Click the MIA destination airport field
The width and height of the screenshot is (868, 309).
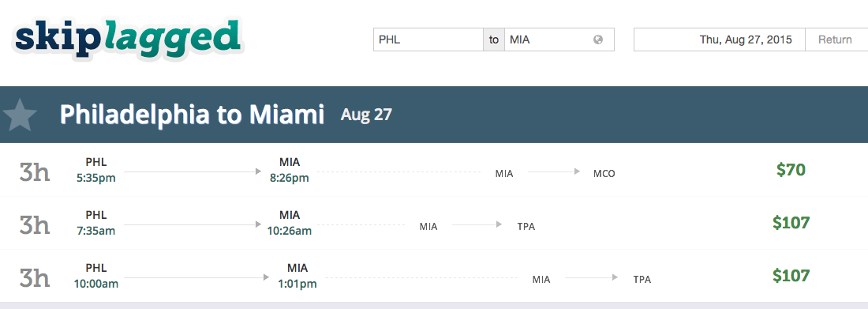(x=559, y=40)
